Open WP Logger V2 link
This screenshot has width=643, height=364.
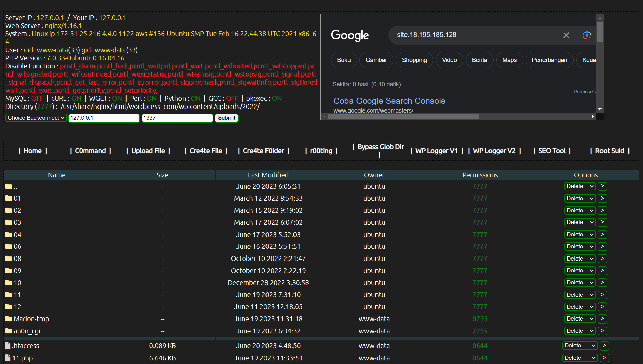pos(494,151)
